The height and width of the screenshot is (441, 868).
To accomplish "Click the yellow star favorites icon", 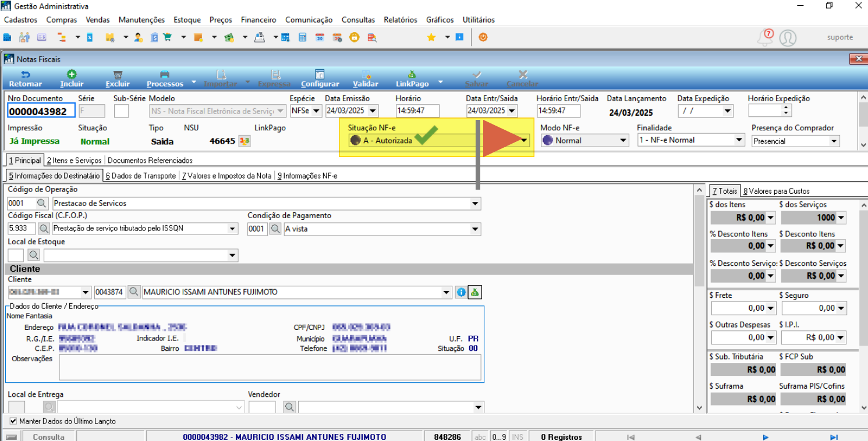I will (431, 37).
